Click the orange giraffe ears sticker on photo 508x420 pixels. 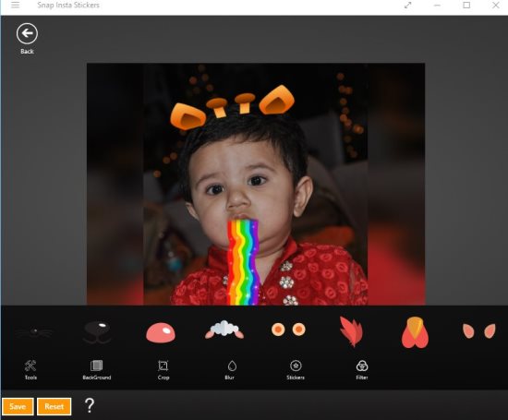[232, 108]
